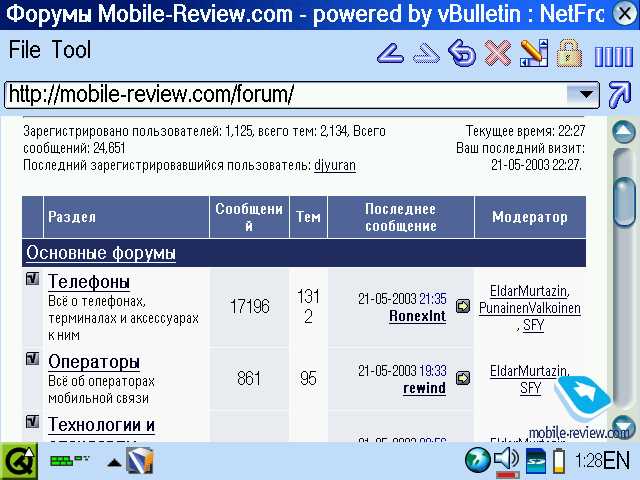The height and width of the screenshot is (480, 640).
Task: Go back with the back arrow icon
Action: tap(391, 53)
